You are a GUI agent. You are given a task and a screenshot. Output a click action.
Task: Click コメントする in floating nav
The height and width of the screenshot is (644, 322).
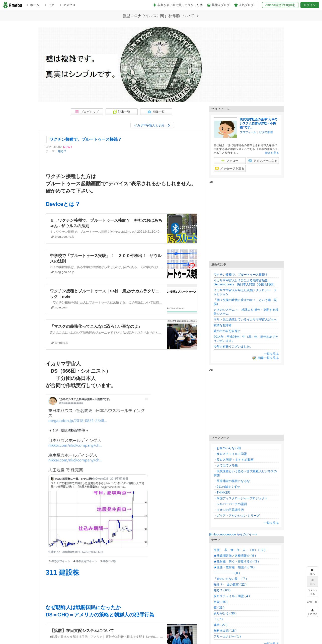point(312,592)
